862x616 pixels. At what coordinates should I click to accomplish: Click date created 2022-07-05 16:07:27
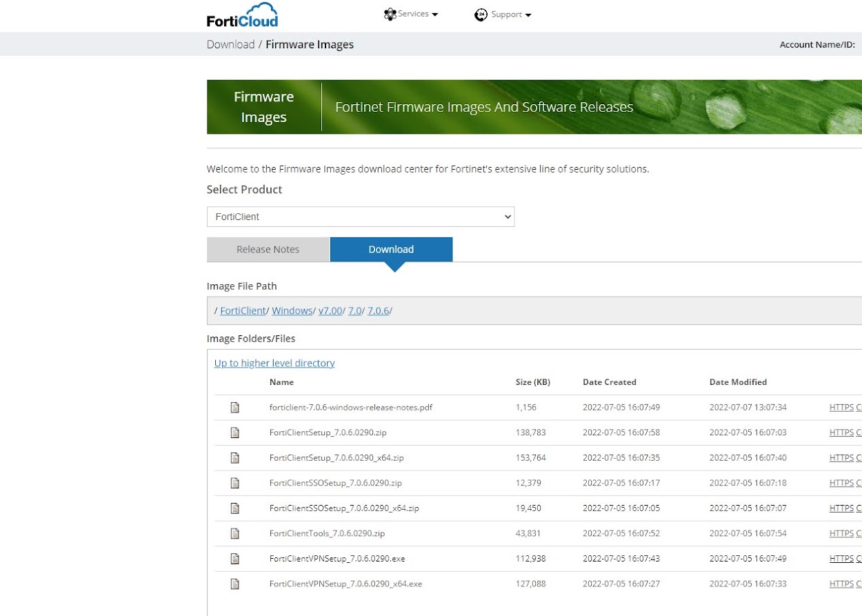621,584
